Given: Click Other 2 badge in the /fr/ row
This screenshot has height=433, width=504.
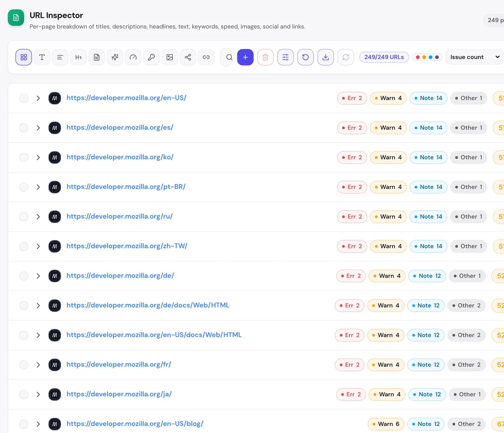Looking at the screenshot, I should point(467,365).
